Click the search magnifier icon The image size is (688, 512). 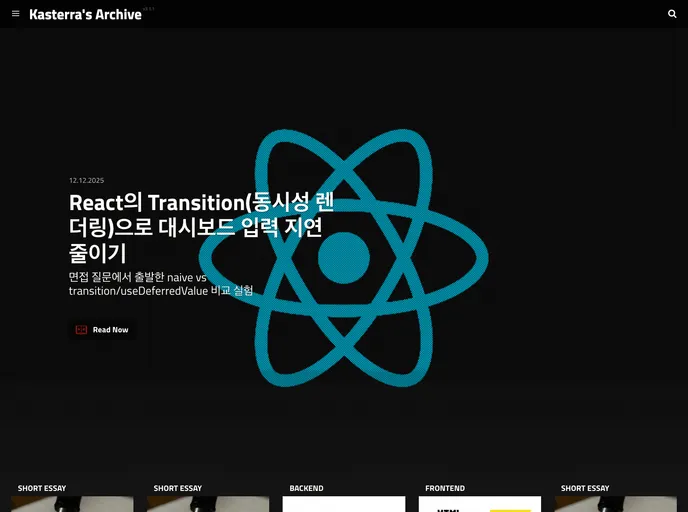[x=672, y=14]
